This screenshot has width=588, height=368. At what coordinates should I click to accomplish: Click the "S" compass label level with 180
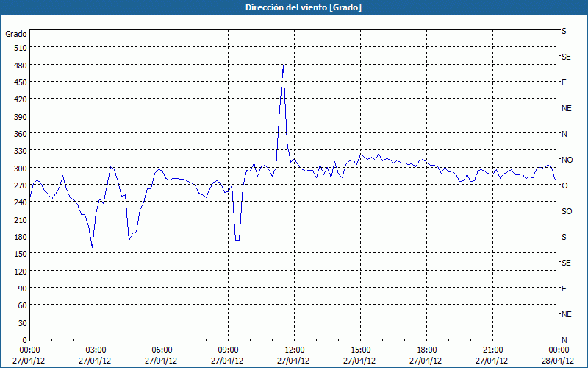pos(564,237)
